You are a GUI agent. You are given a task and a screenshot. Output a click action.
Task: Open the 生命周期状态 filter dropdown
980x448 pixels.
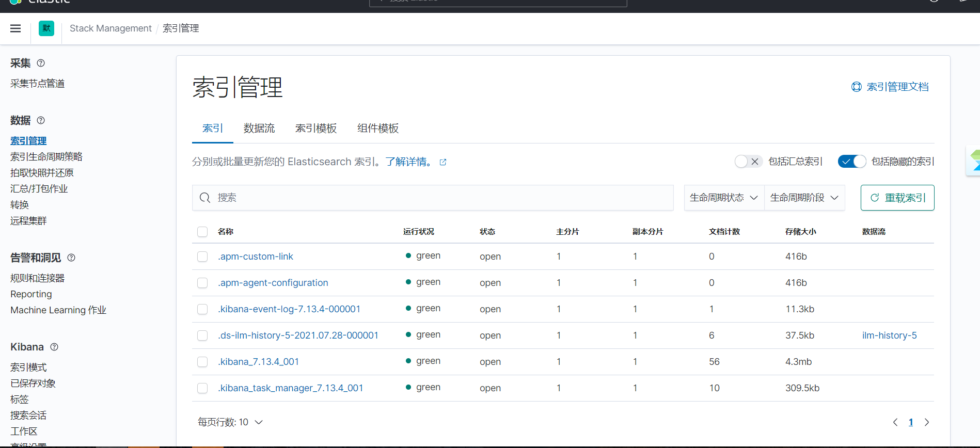[x=724, y=198]
